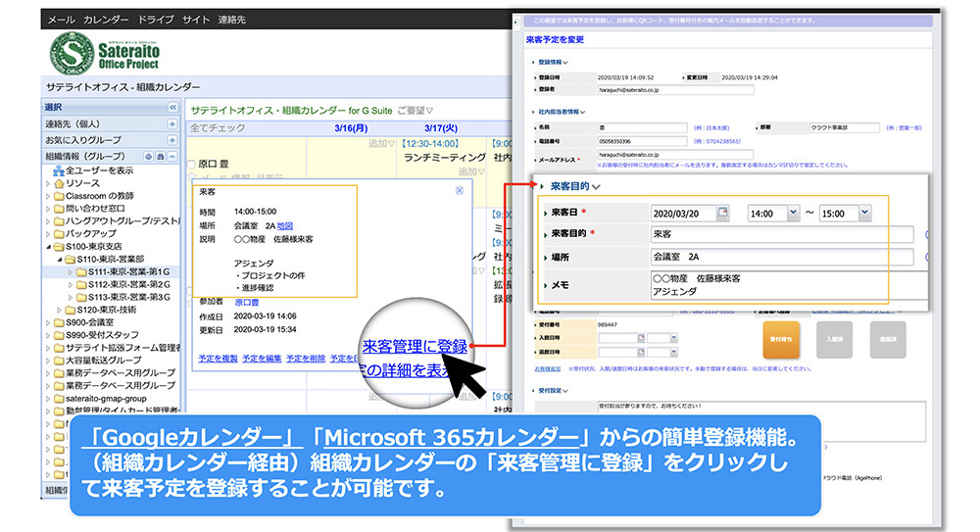This screenshot has width=980, height=532.
Task: Select 問い合わせ窓口 in the tree
Action: 95,209
